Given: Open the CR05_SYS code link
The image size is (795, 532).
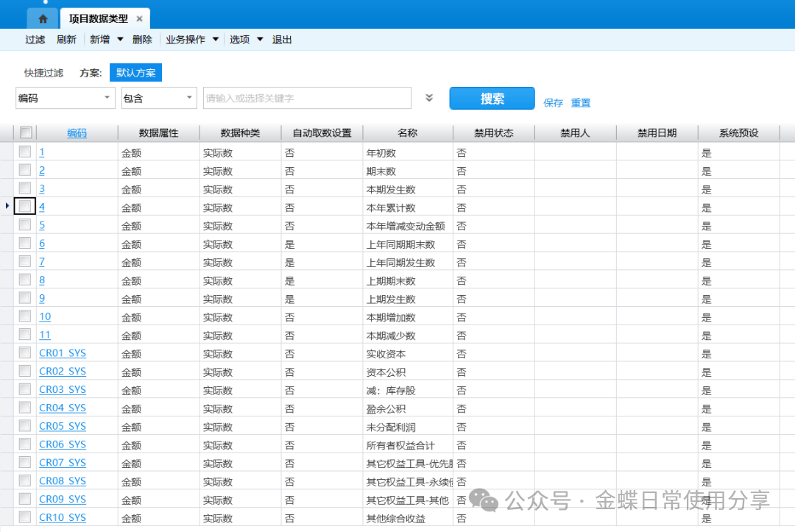Looking at the screenshot, I should click(x=63, y=426).
